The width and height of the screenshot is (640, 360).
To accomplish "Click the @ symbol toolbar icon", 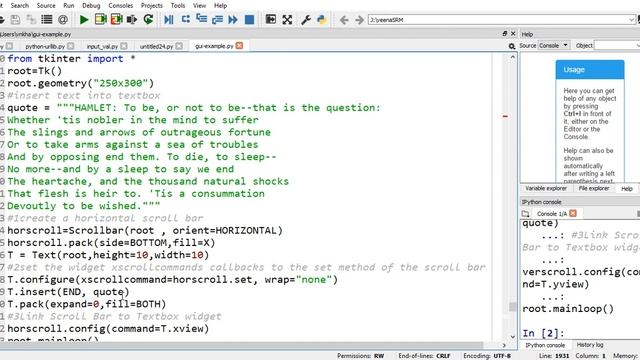I will [62, 19].
